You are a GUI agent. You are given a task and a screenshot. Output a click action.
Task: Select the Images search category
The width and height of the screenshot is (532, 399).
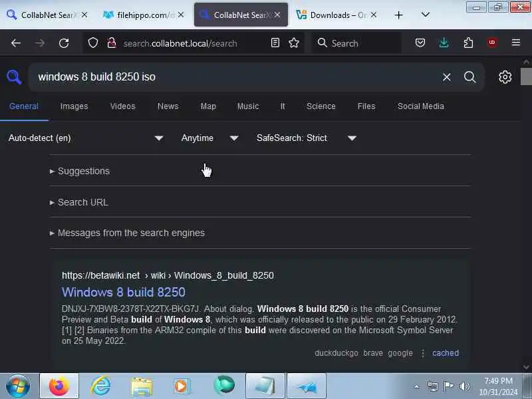pyautogui.click(x=74, y=106)
